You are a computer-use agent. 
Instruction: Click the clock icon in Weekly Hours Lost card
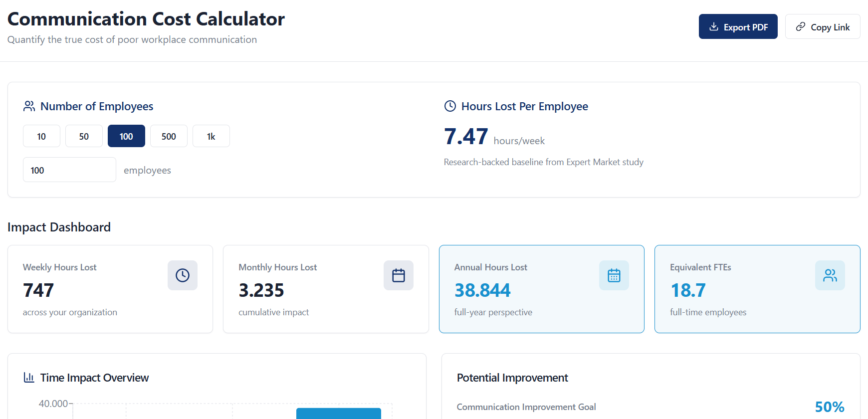[x=183, y=275]
